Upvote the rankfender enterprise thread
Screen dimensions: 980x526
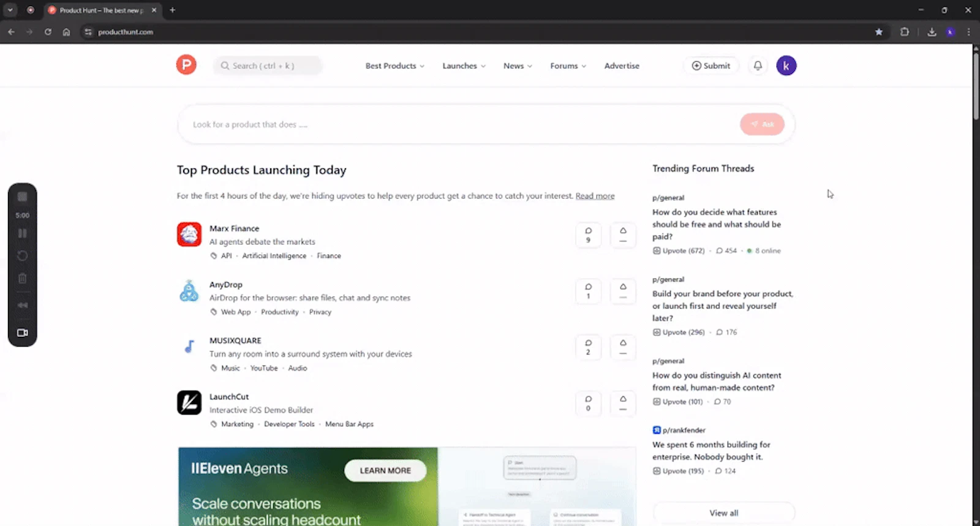(678, 471)
